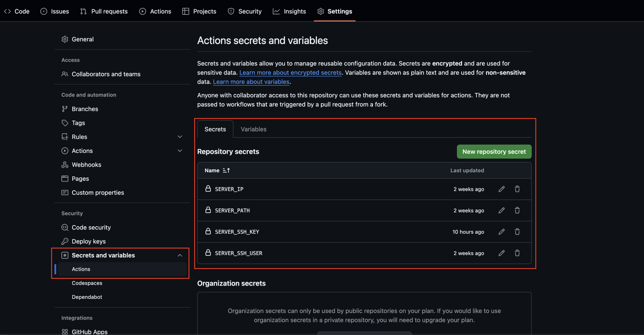Go to Code security settings
644x335 pixels.
coord(91,227)
